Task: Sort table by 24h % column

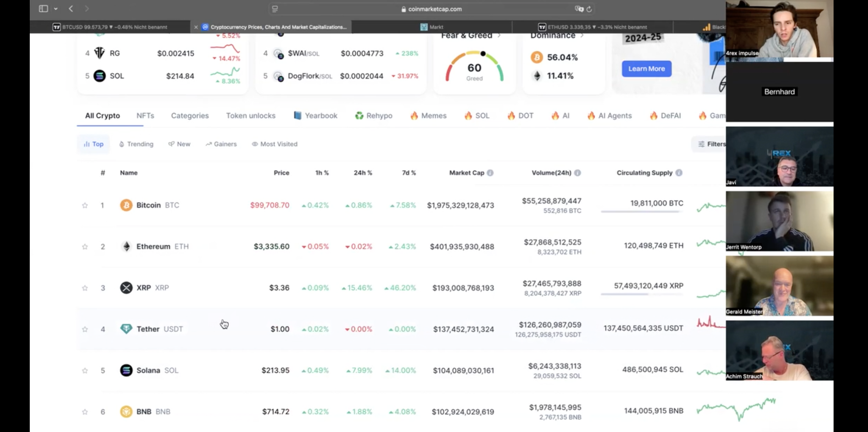Action: tap(363, 173)
